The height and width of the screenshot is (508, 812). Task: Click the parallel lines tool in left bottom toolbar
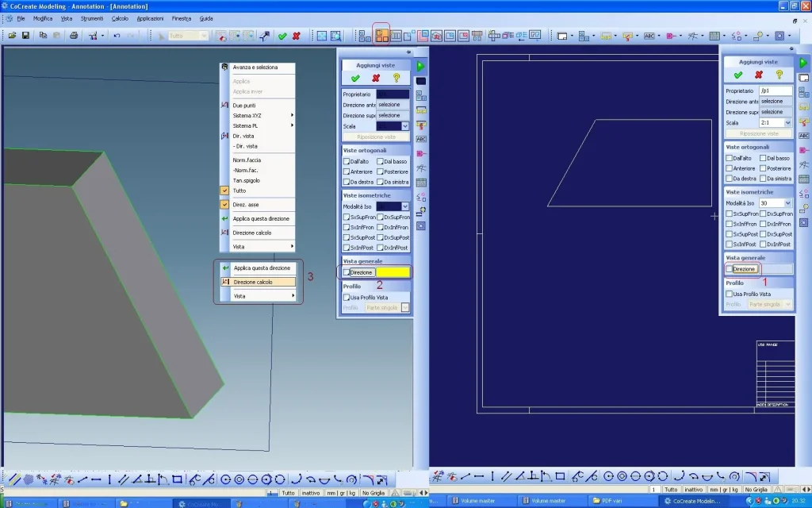123,479
